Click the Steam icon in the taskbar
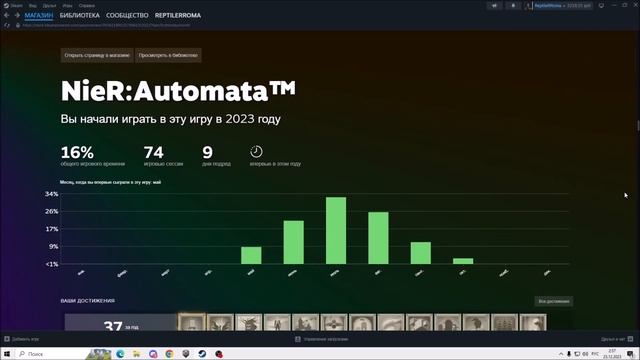This screenshot has height=360, width=640. coord(202,354)
